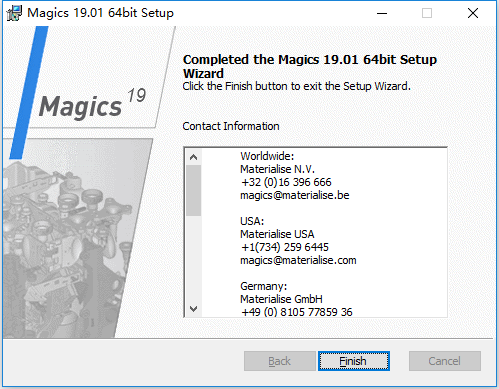Click the contact info scroll-down arrow

(193, 308)
